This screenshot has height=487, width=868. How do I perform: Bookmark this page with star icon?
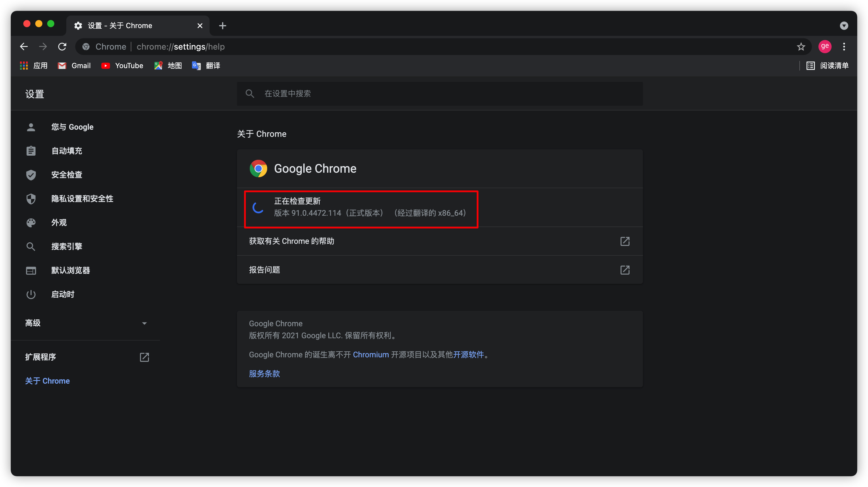click(x=801, y=47)
